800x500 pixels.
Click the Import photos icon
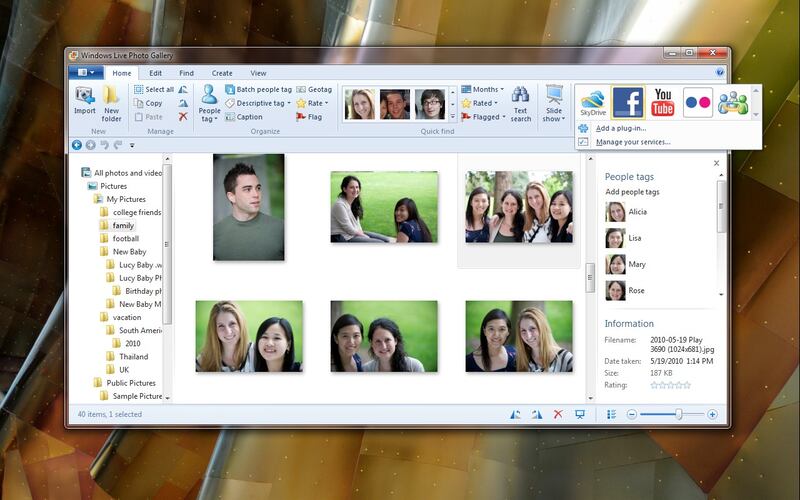tap(85, 101)
